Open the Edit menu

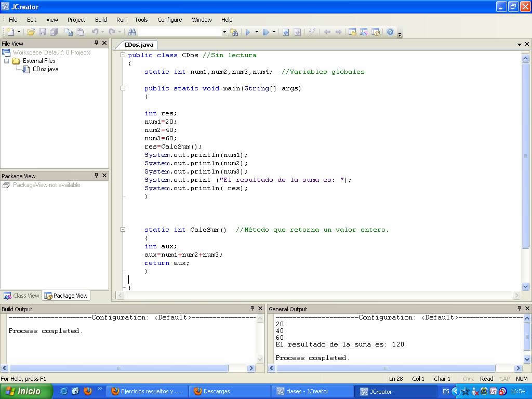[x=32, y=20]
